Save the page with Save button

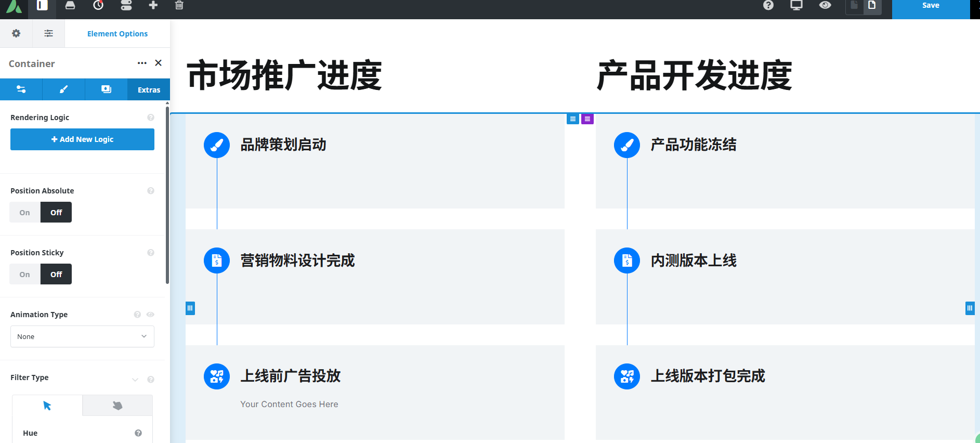930,7
